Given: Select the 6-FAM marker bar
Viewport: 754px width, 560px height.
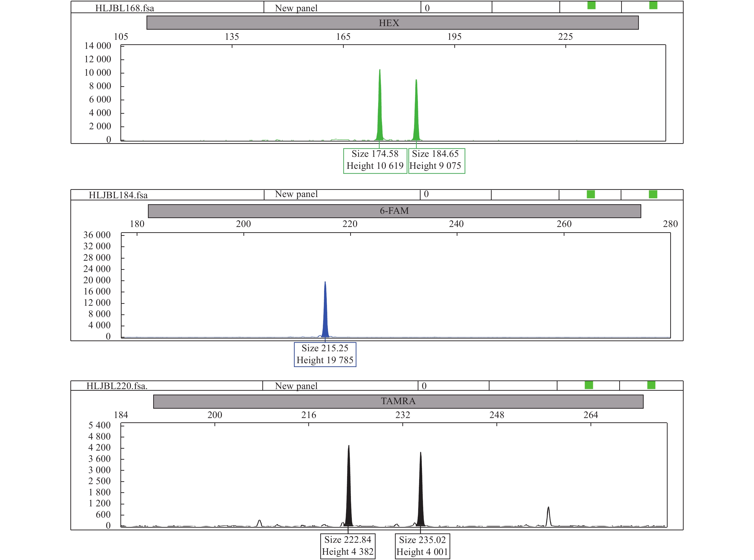Looking at the screenshot, I should pyautogui.click(x=394, y=211).
